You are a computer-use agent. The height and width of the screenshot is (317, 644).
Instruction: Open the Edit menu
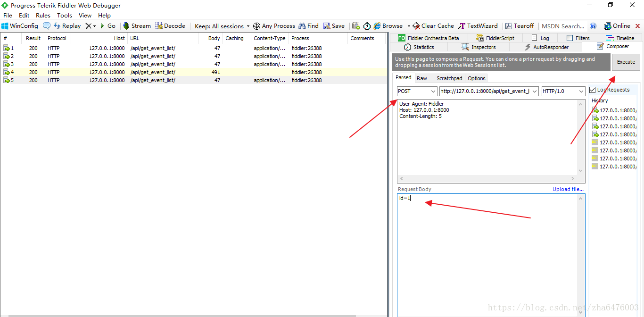(24, 15)
